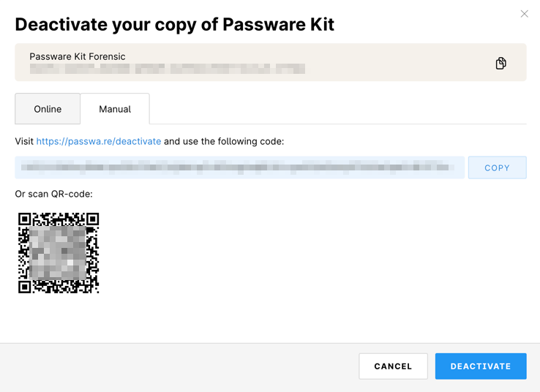Copy the license key using clipboard icon

(x=500, y=64)
